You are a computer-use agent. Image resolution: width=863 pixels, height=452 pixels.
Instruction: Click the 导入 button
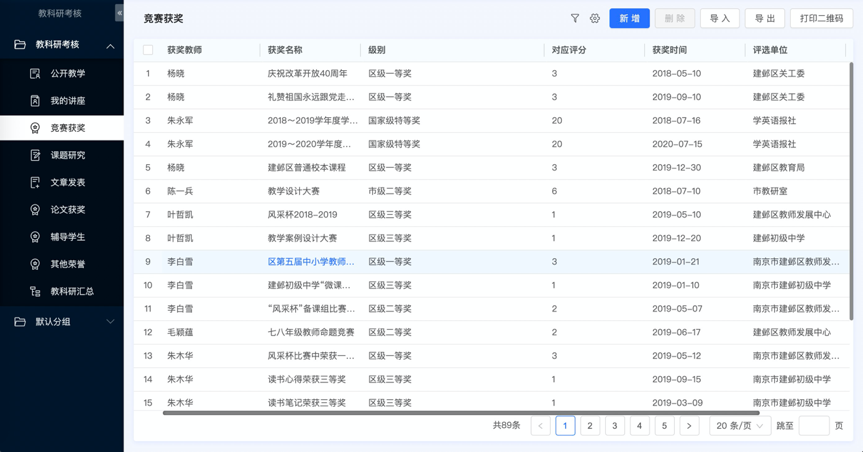720,18
